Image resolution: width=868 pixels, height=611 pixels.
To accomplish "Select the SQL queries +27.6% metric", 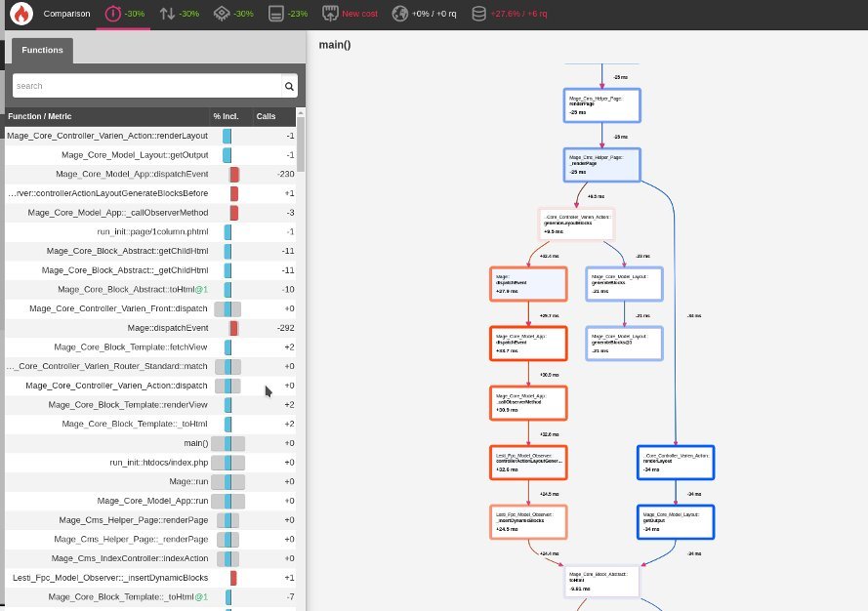I will pyautogui.click(x=510, y=14).
